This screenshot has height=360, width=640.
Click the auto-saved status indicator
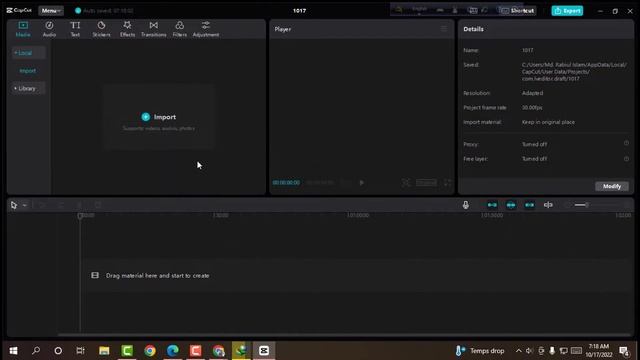[x=104, y=11]
